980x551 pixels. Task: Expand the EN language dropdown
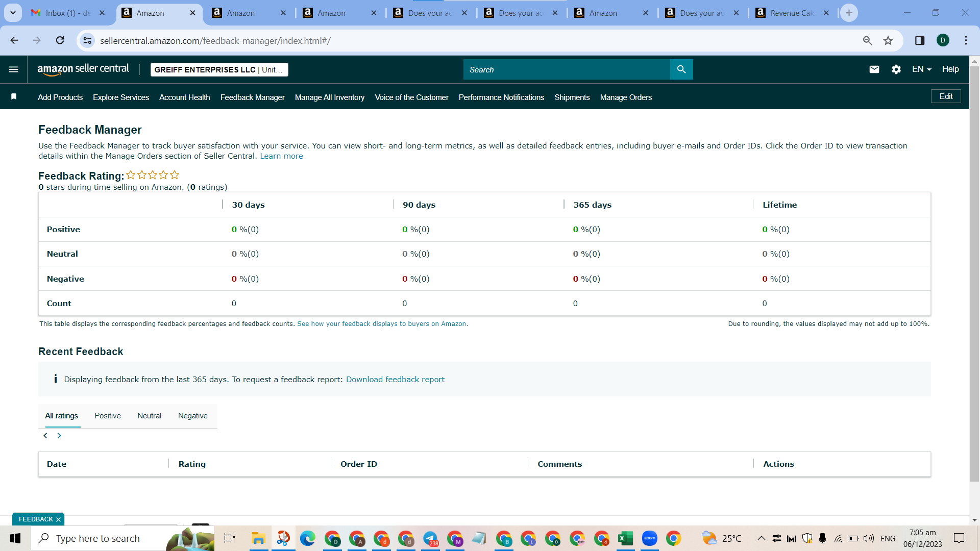pyautogui.click(x=921, y=69)
